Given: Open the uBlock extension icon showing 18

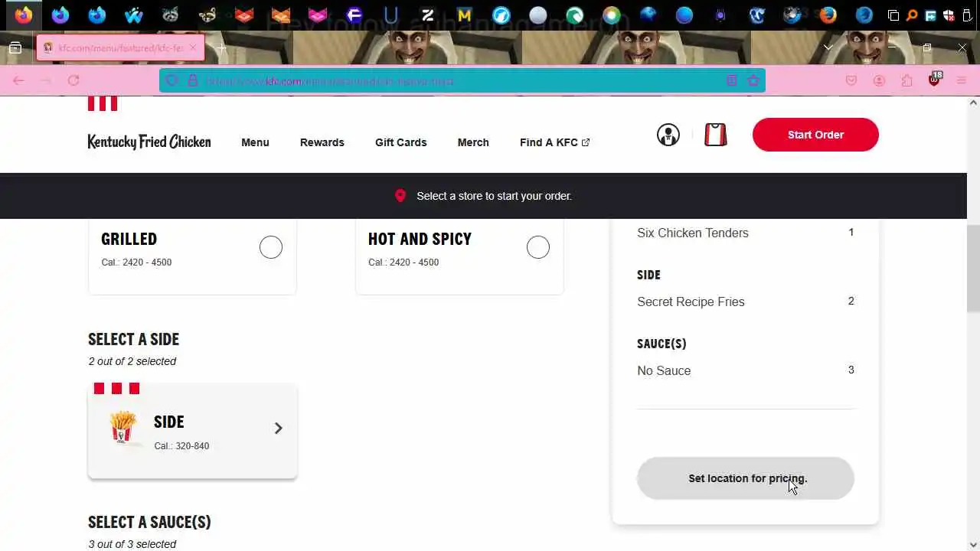Looking at the screenshot, I should 934,80.
